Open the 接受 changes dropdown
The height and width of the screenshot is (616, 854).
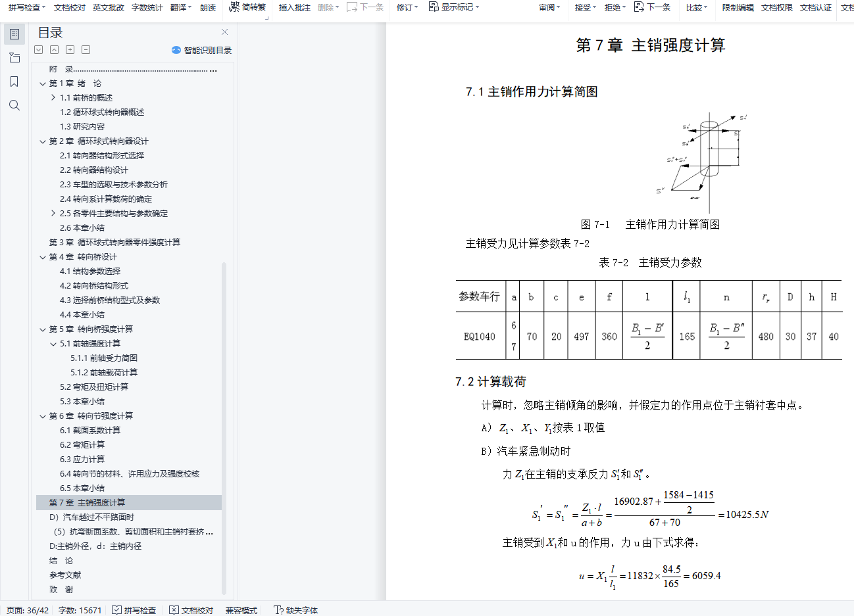click(x=586, y=7)
